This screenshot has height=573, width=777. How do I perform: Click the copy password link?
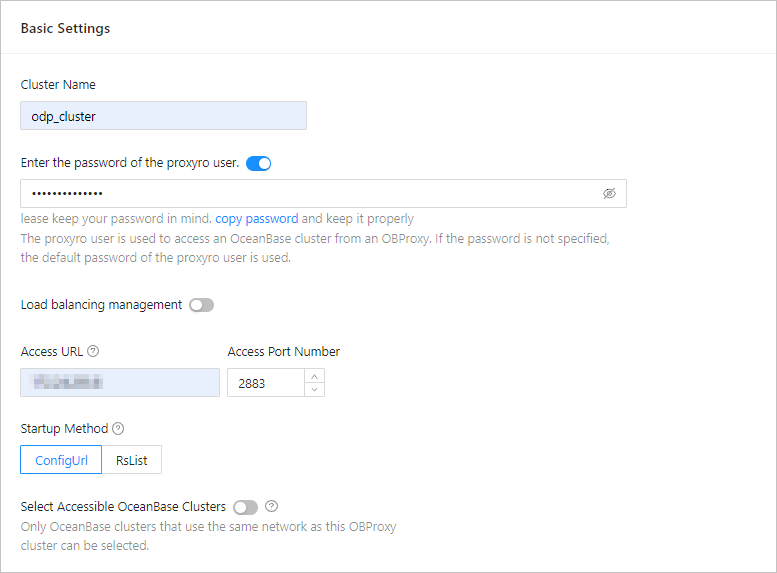click(256, 219)
